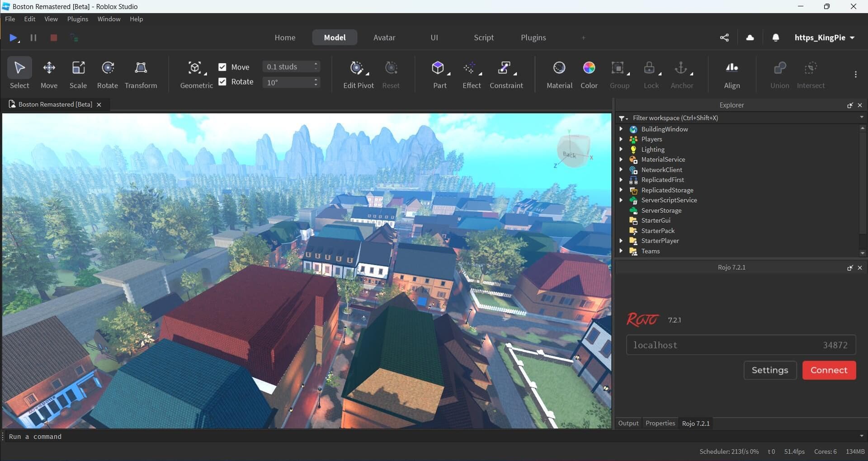Open the Edit menu
The height and width of the screenshot is (461, 868).
click(30, 19)
